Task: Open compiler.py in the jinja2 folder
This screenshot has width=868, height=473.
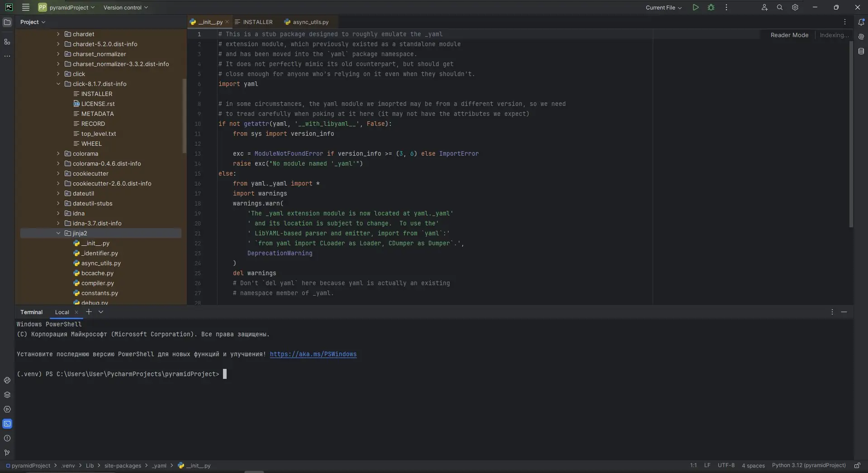Action: coord(98,283)
